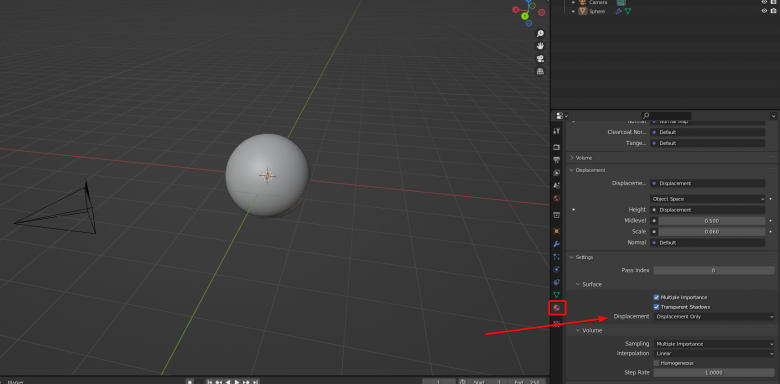
Task: Click the Midlevel value field
Action: pyautogui.click(x=712, y=221)
